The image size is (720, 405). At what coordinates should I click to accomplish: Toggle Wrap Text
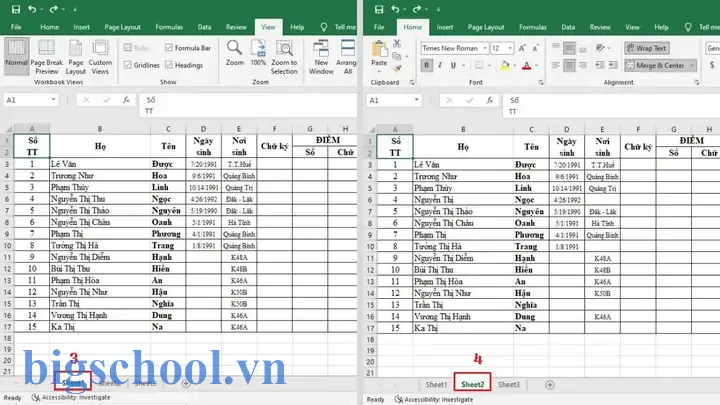[x=647, y=48]
